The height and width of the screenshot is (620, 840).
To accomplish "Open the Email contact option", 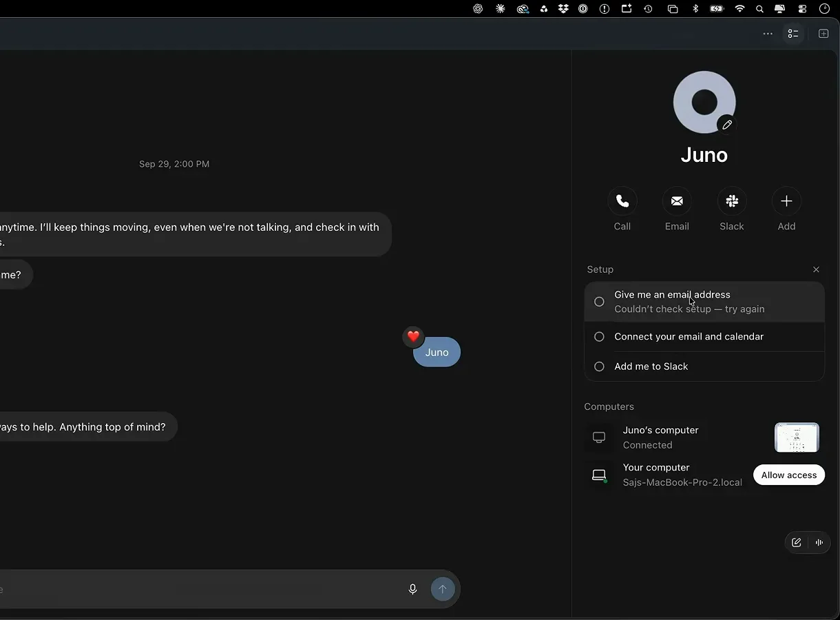I will coord(677,201).
